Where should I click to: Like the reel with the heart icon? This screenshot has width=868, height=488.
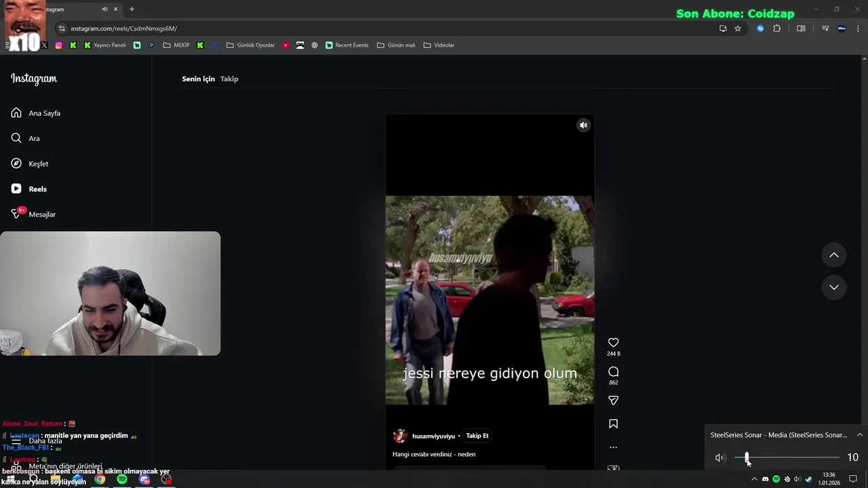(613, 343)
